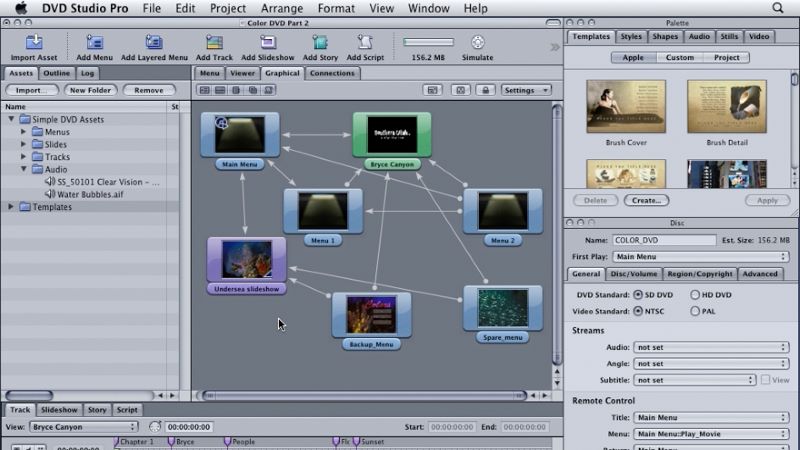800x450 pixels.
Task: Expand the Menus folder
Action: point(23,132)
